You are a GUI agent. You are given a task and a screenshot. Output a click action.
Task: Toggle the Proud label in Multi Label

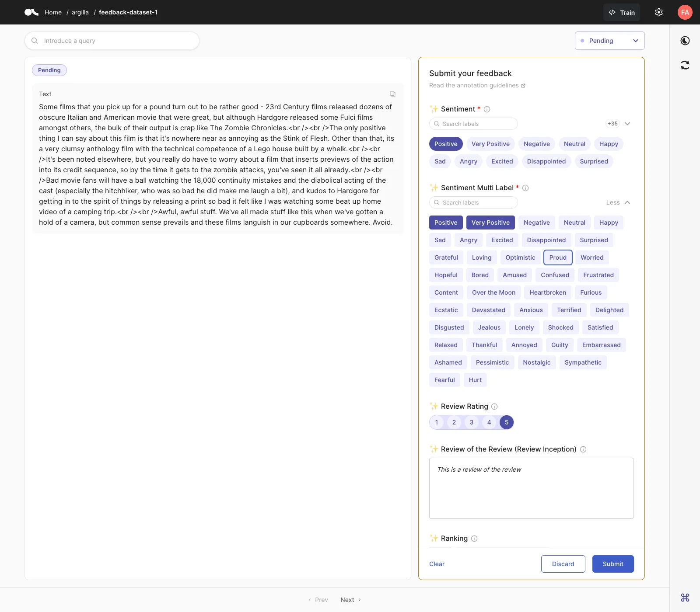click(558, 257)
